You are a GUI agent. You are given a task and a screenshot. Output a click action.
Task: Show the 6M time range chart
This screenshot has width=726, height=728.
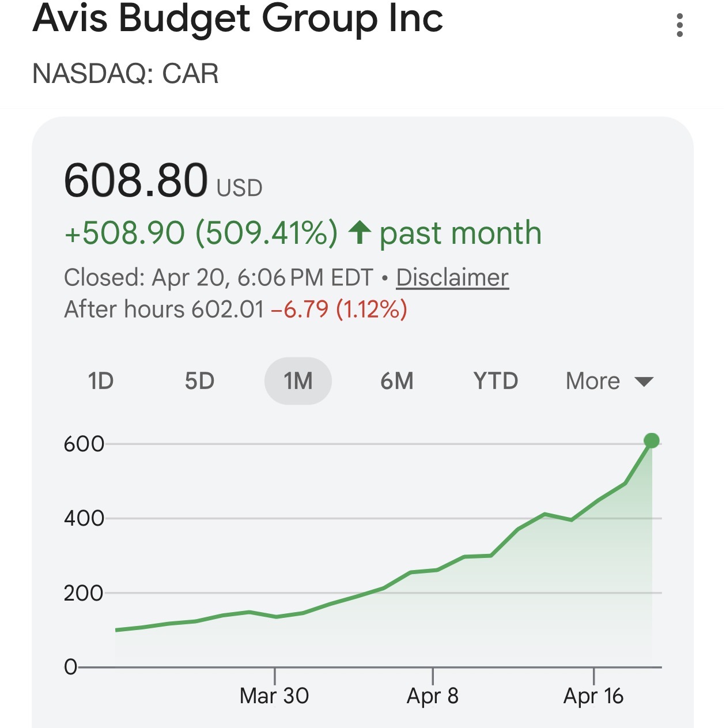(x=397, y=381)
